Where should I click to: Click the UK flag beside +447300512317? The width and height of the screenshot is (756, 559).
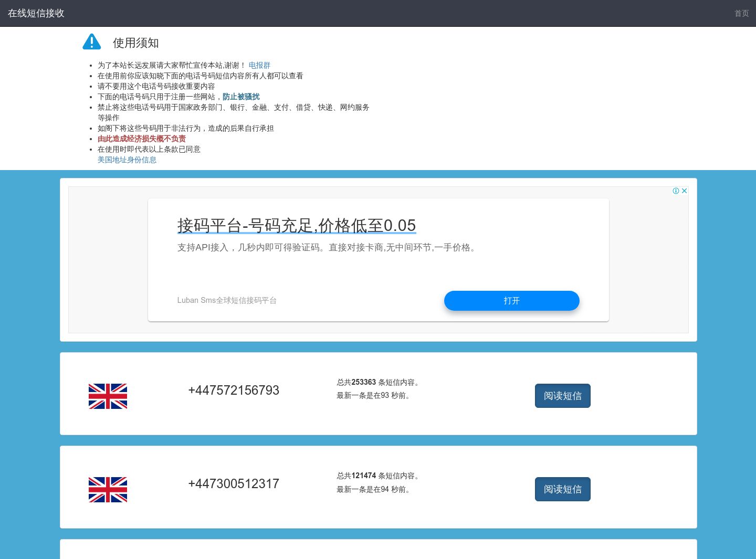click(x=108, y=490)
